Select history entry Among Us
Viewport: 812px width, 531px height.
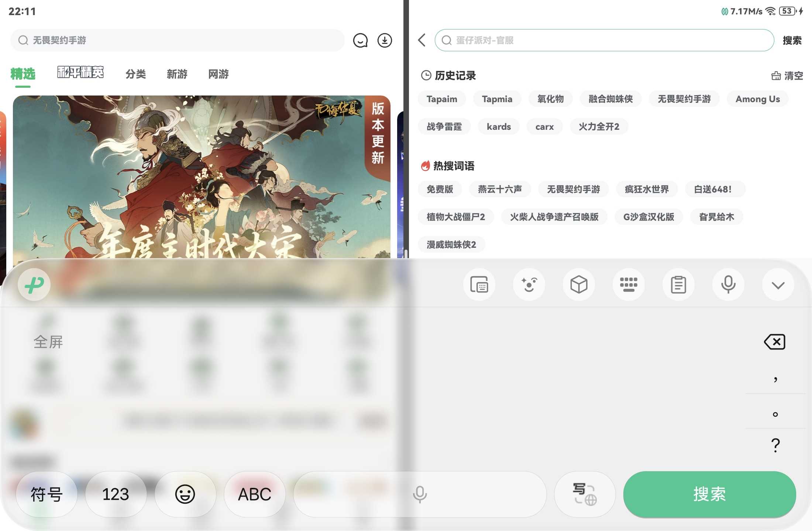tap(758, 99)
